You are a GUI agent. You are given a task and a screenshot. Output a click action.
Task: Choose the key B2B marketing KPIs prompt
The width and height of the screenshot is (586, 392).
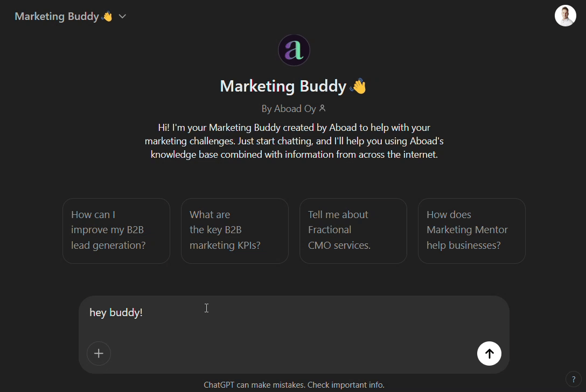click(235, 230)
